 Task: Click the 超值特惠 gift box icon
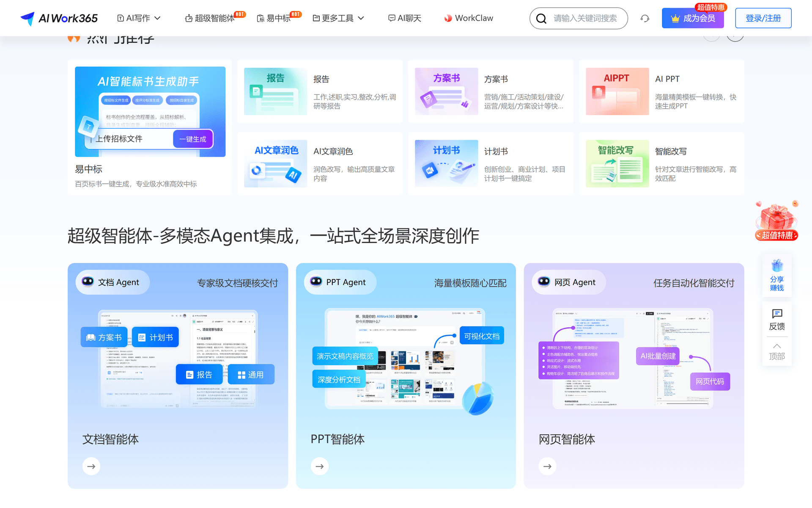click(x=776, y=221)
